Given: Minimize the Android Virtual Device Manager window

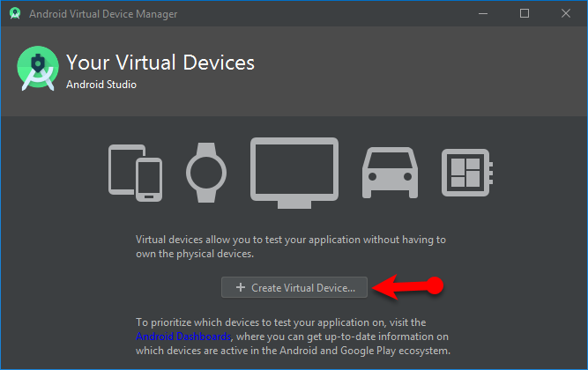Looking at the screenshot, I should pyautogui.click(x=484, y=13).
